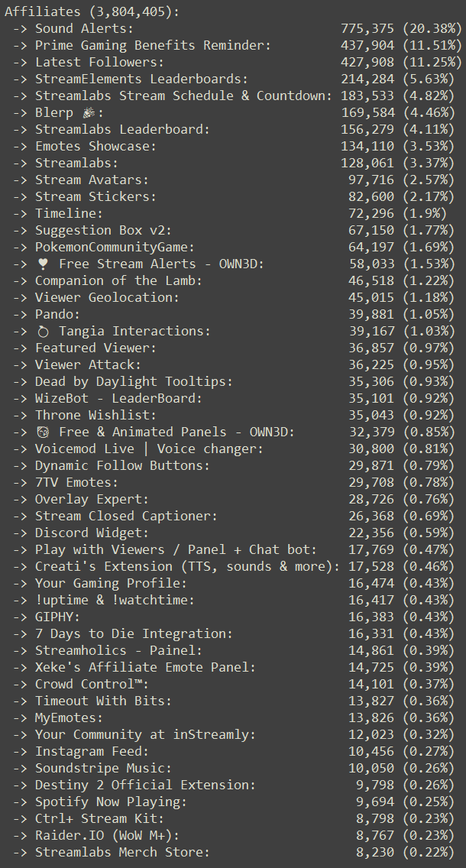466x868 pixels.
Task: Select StreamElements Leaderboards text
Action: (141, 79)
